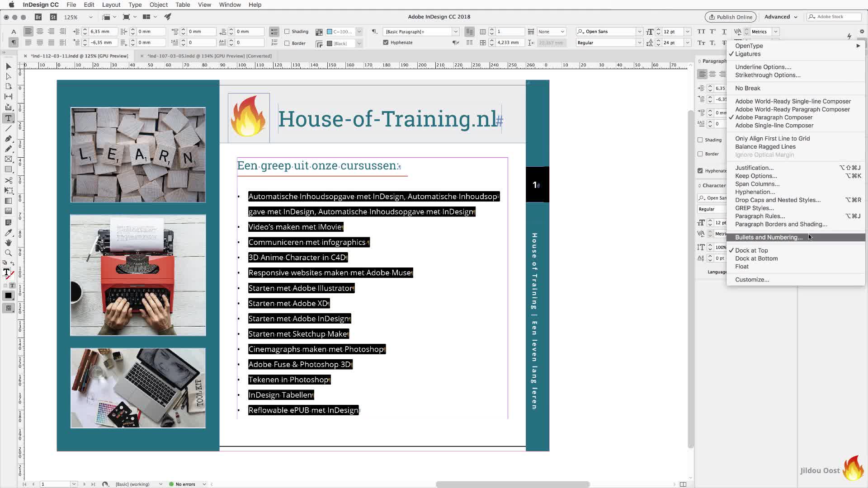Open Adobe Bridge with Br icon
Image resolution: width=868 pixels, height=488 pixels.
click(38, 17)
